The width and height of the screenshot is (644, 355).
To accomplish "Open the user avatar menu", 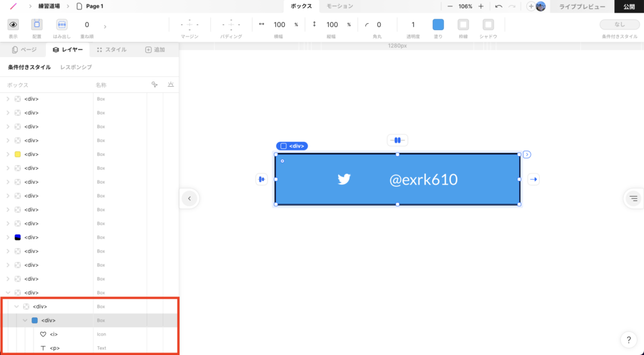I will (540, 6).
